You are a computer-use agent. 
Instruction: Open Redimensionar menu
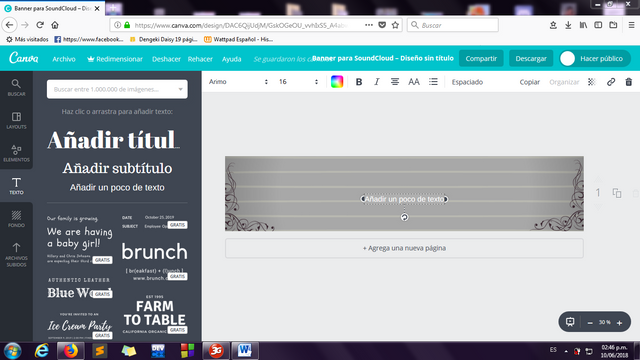(115, 59)
